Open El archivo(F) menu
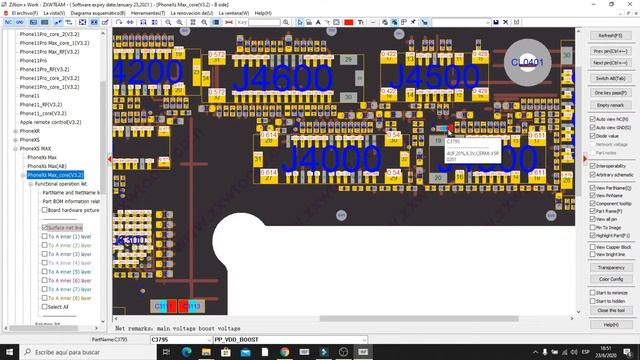This screenshot has width=640, height=360. coord(24,13)
